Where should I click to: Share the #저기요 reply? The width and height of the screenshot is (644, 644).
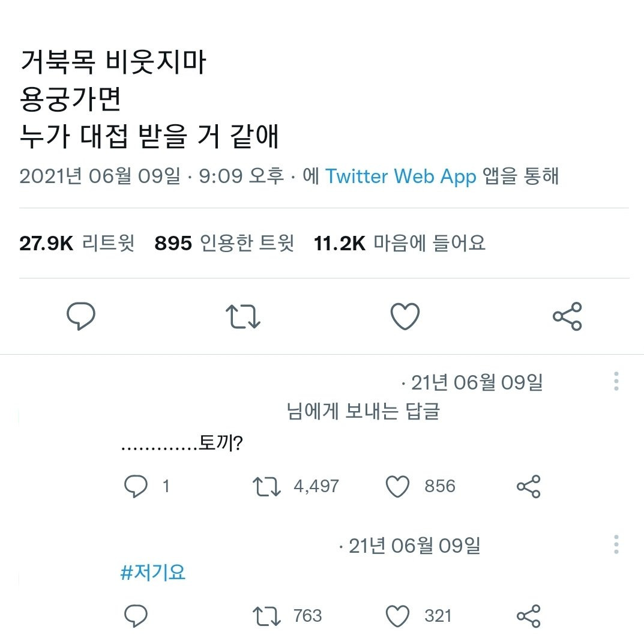click(529, 616)
